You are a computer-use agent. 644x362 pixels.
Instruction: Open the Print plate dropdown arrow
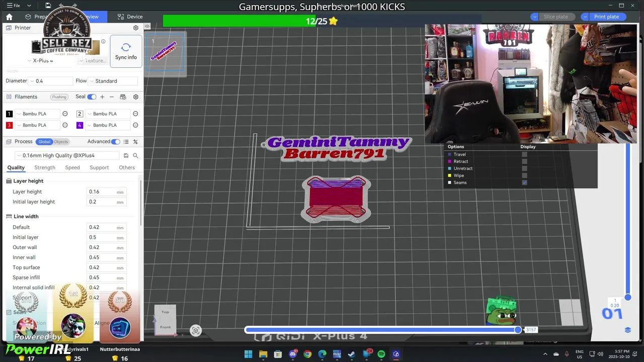[x=585, y=17]
